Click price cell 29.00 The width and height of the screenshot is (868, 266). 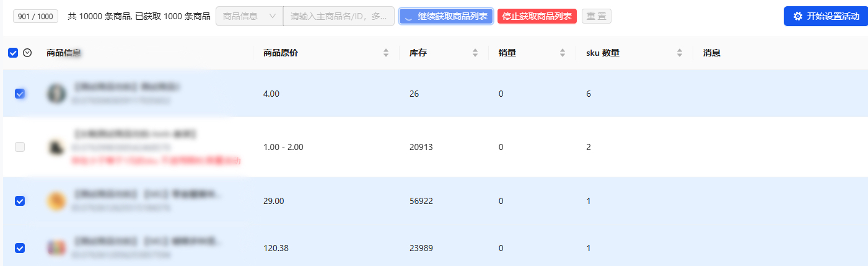274,201
